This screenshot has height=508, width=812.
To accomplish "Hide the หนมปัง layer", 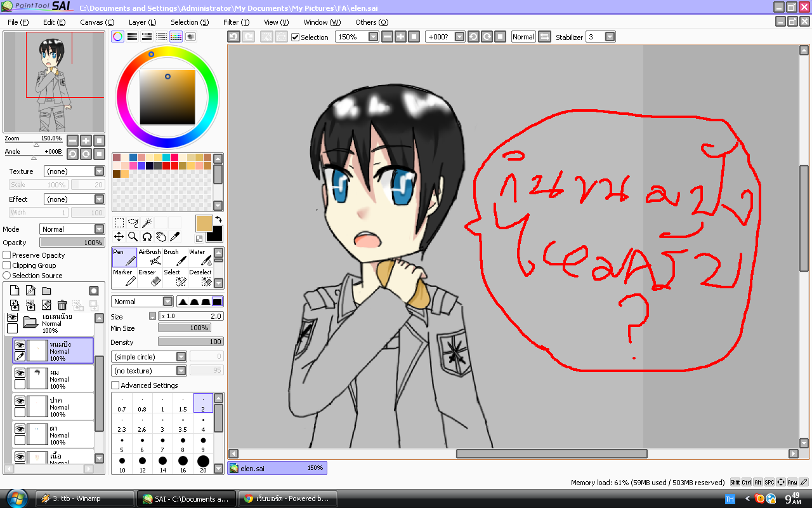I will coord(20,345).
